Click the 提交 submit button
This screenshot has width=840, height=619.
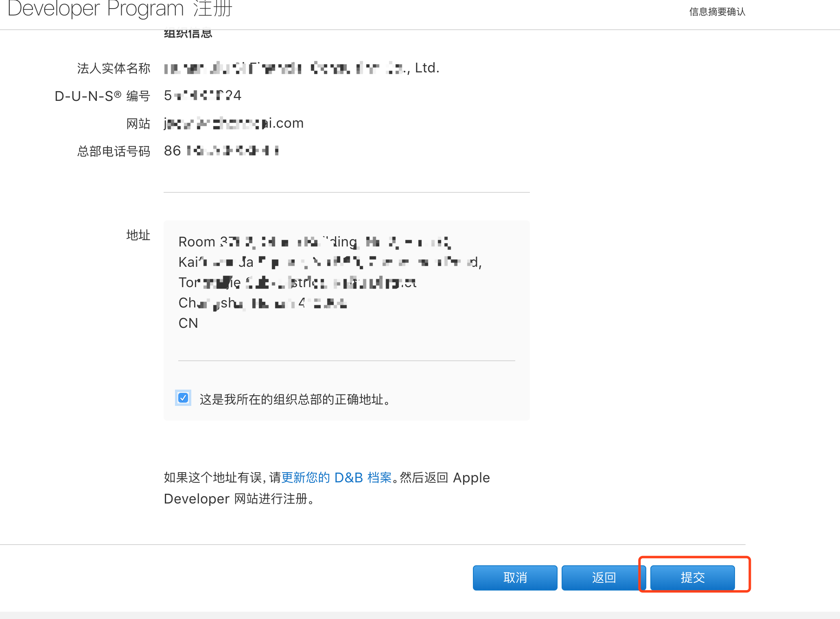tap(692, 577)
